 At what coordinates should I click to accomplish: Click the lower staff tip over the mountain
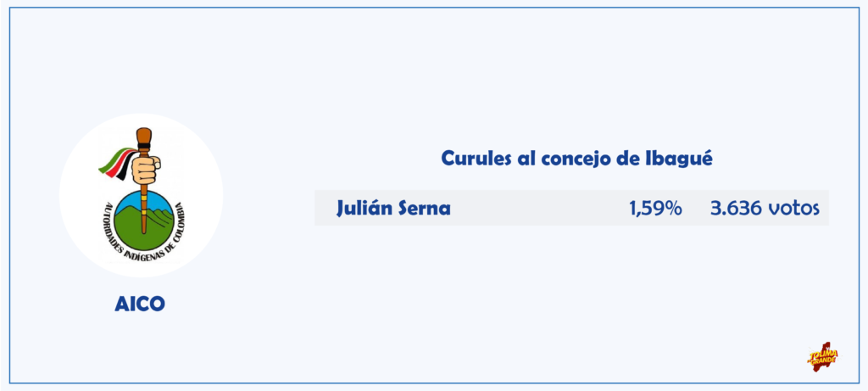(144, 221)
